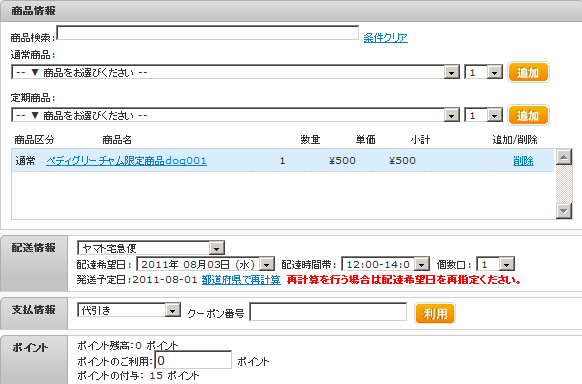Open the 配達時間帯 time slot dropdown

click(385, 264)
